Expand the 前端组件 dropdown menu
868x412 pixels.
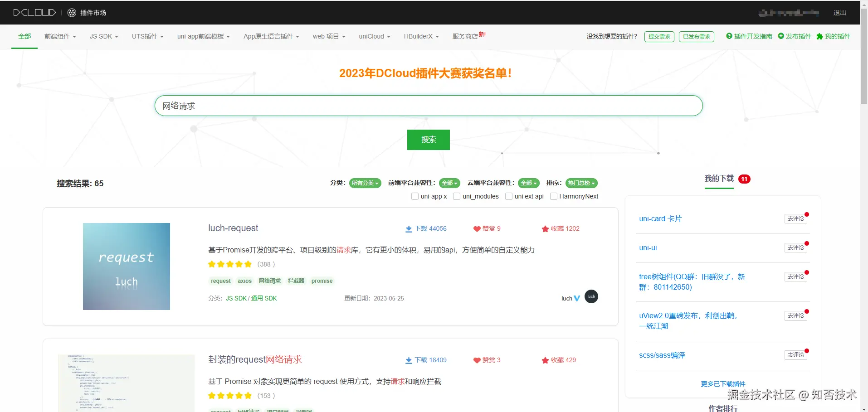click(x=60, y=36)
